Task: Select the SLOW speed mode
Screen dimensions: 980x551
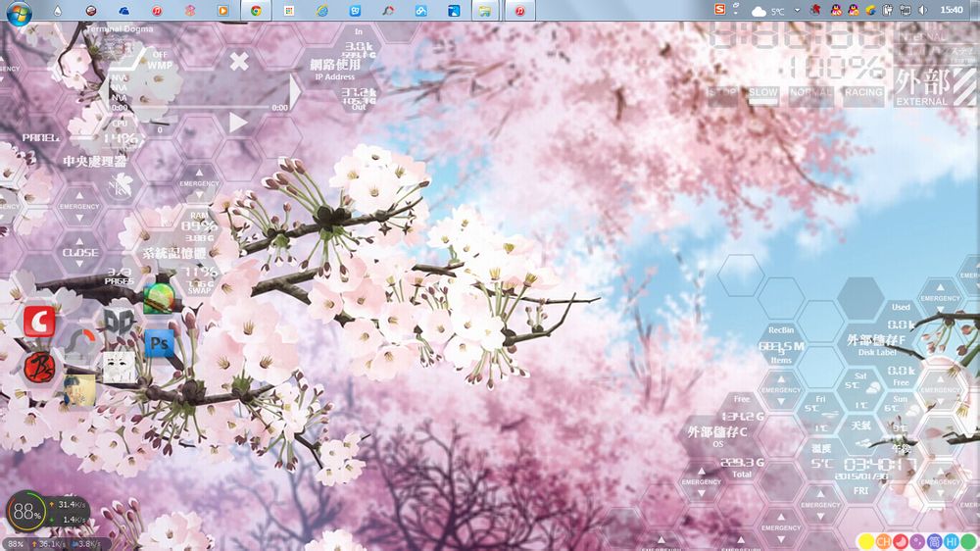Action: click(762, 94)
